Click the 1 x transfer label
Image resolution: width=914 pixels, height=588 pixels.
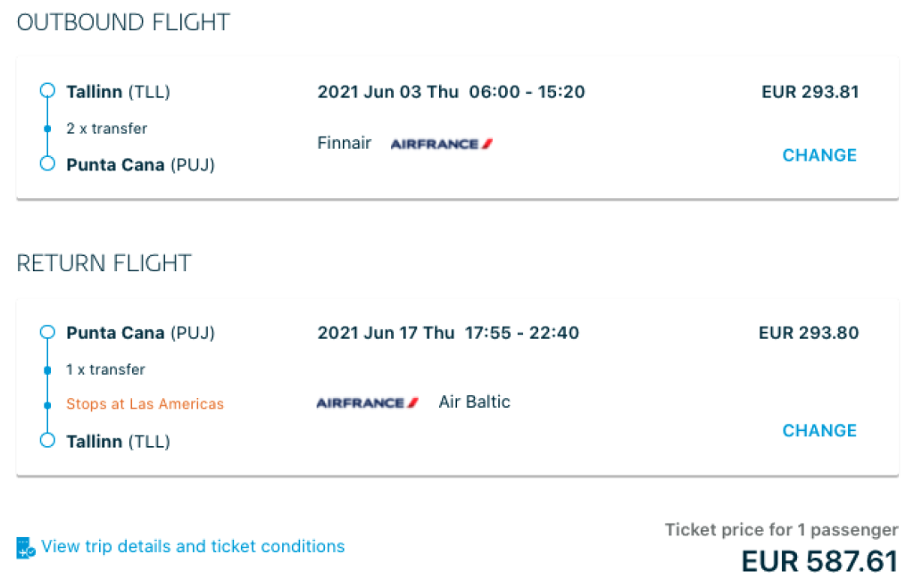[105, 369]
